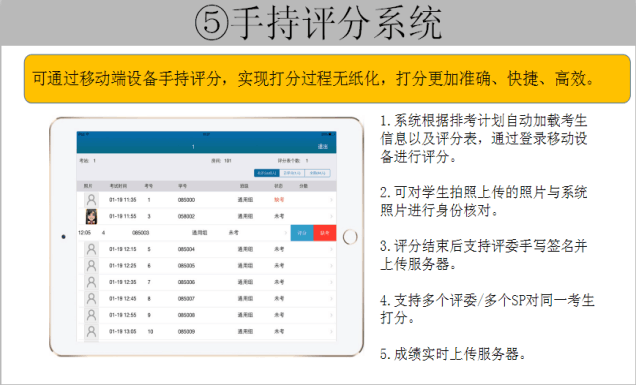
Task: Open row chevron for candidate 085000
Action: 331,200
